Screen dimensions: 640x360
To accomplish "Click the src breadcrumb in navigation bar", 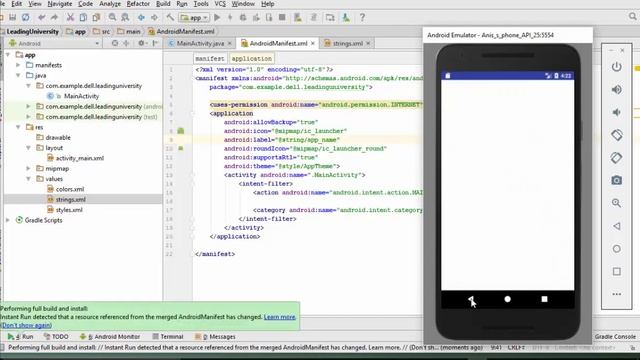I will (102, 31).
